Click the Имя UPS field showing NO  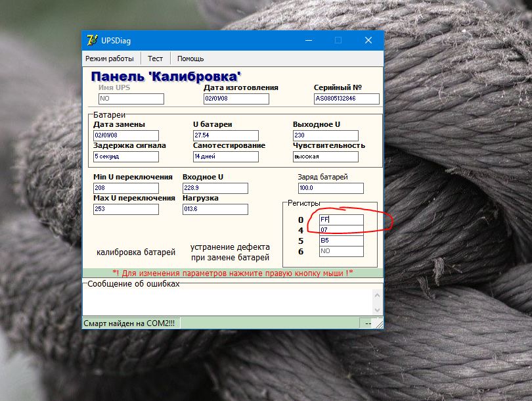(x=131, y=99)
